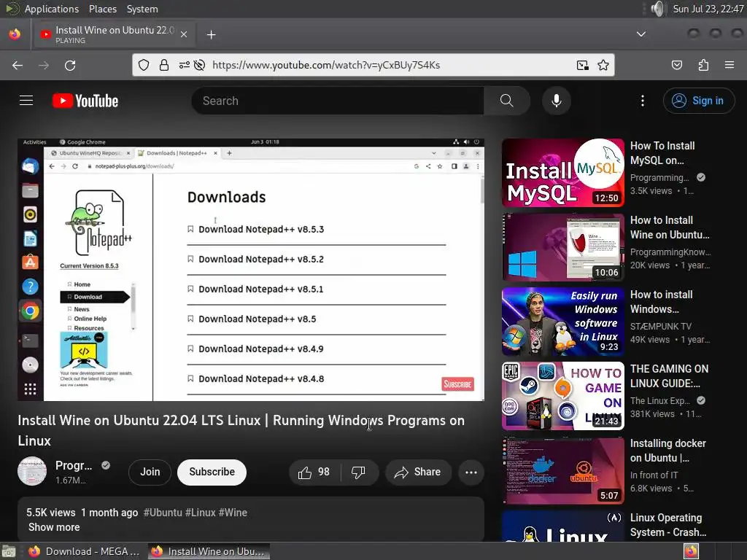Click Firefox icon in bottom-right panel

tap(691, 551)
